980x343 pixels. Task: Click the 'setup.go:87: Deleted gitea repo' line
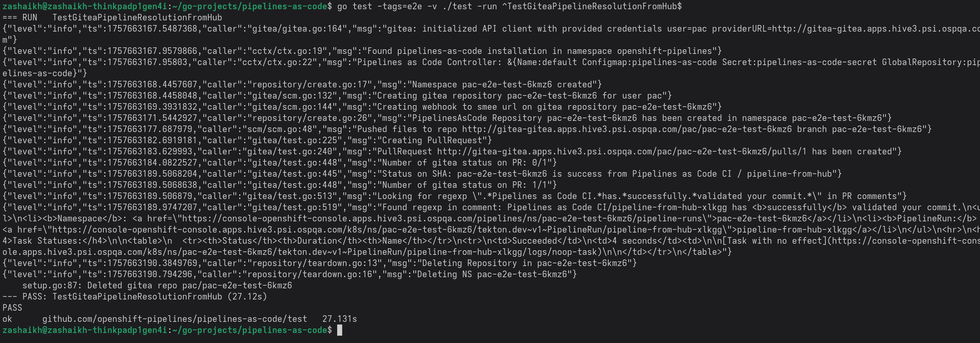click(x=157, y=286)
